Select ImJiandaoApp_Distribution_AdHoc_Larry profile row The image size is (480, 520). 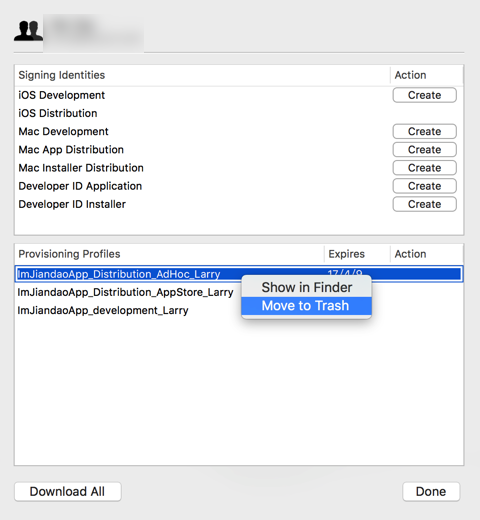[239, 274]
